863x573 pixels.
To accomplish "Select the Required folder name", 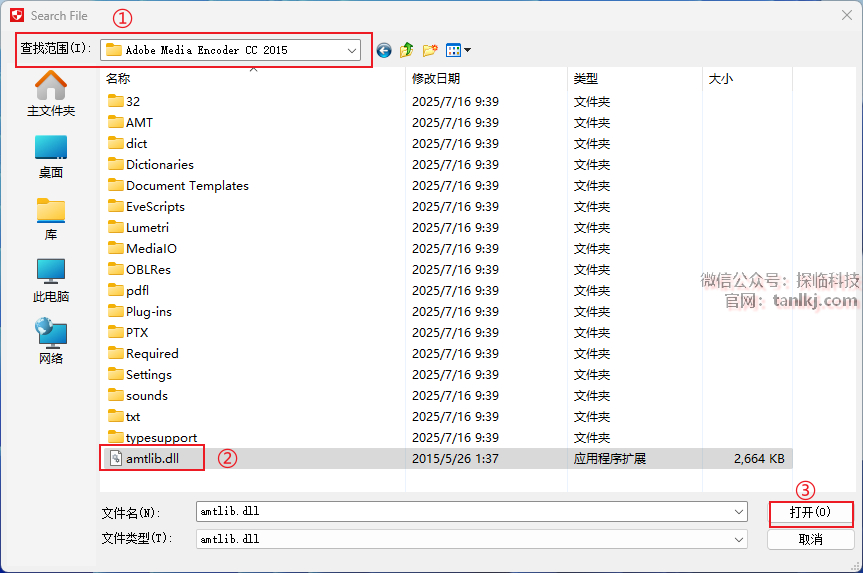I will coord(152,353).
